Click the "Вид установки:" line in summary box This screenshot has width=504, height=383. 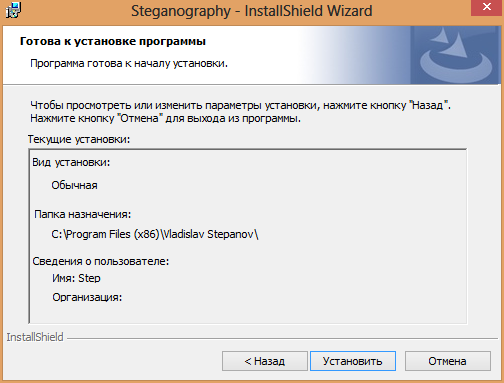pos(71,162)
